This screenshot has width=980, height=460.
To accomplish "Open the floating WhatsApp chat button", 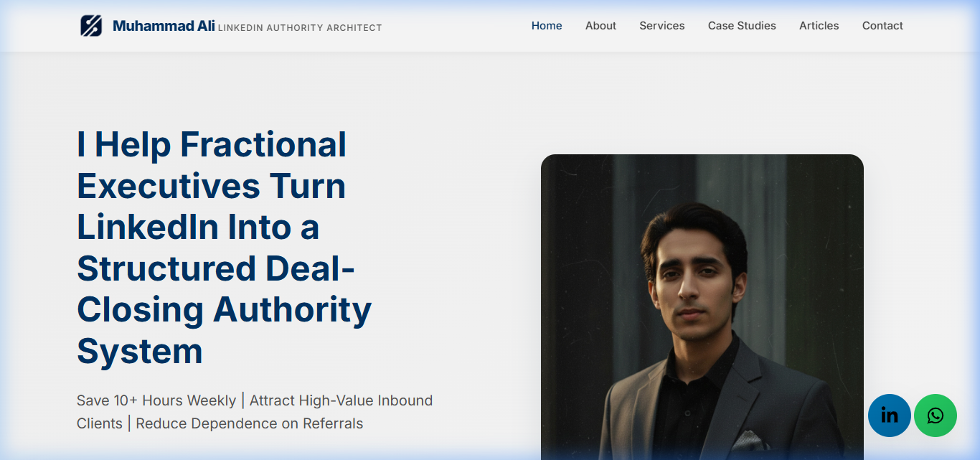I will coord(936,416).
